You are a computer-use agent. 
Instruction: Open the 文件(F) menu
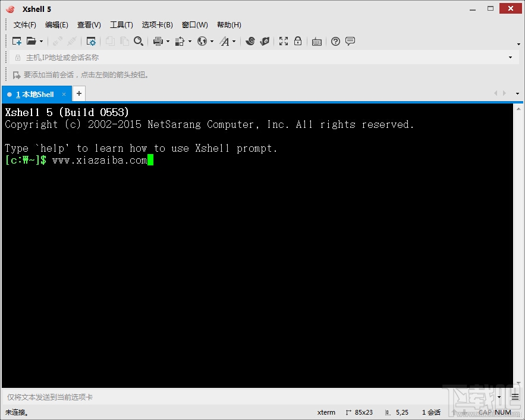(x=25, y=25)
